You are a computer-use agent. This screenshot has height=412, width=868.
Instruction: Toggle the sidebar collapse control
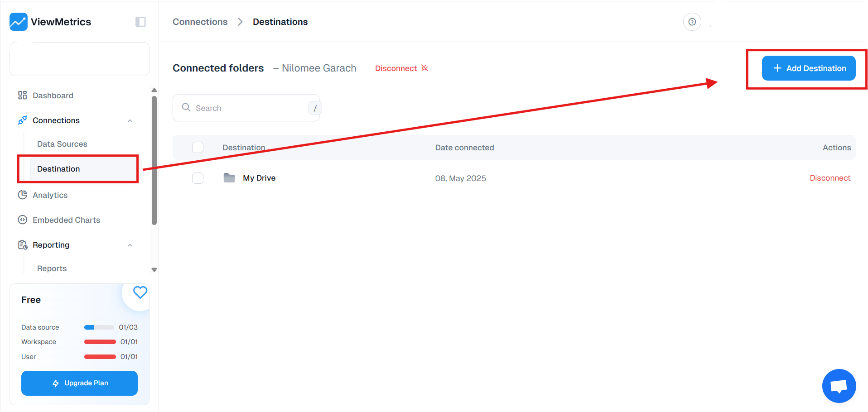point(140,21)
